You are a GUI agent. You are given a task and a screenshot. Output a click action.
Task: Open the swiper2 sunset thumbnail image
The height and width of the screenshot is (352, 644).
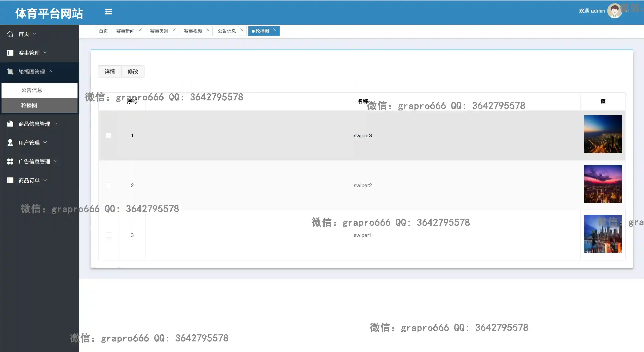(603, 184)
